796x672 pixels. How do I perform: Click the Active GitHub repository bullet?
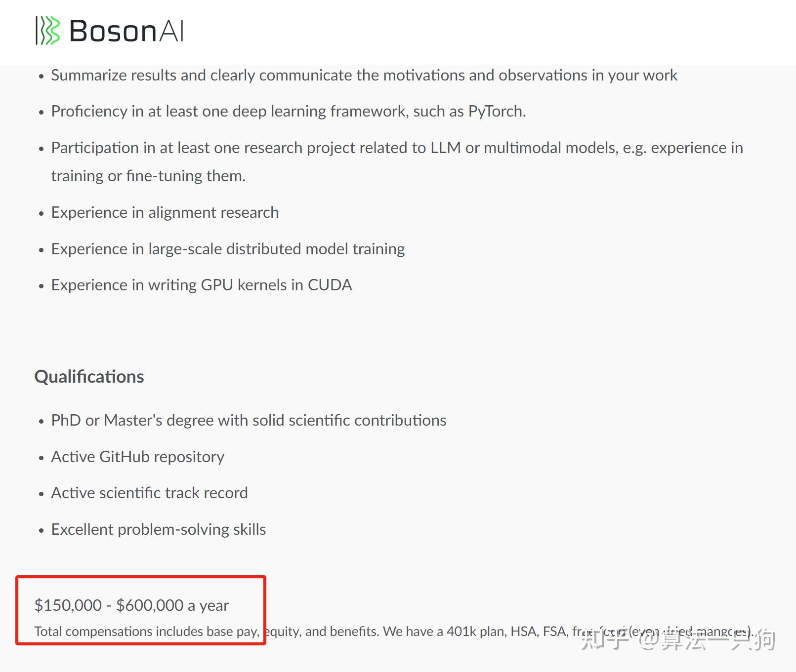tap(138, 457)
